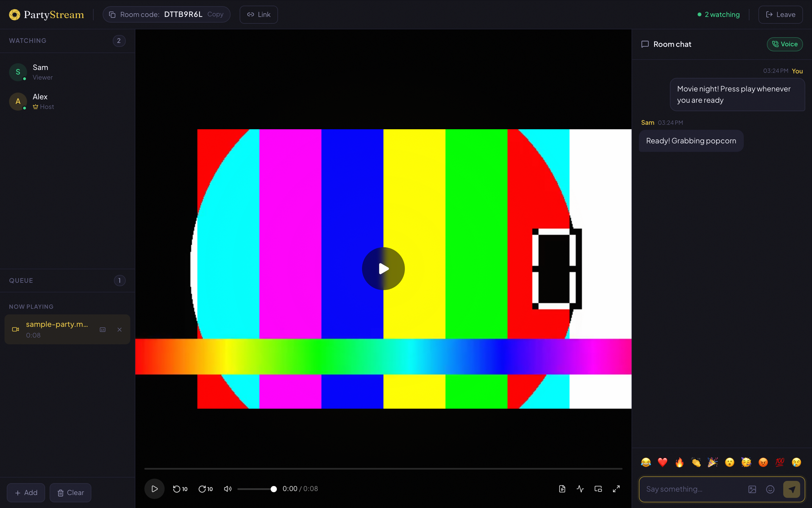
Task: Toggle subtitles icon on sample-party item
Action: pos(103,330)
